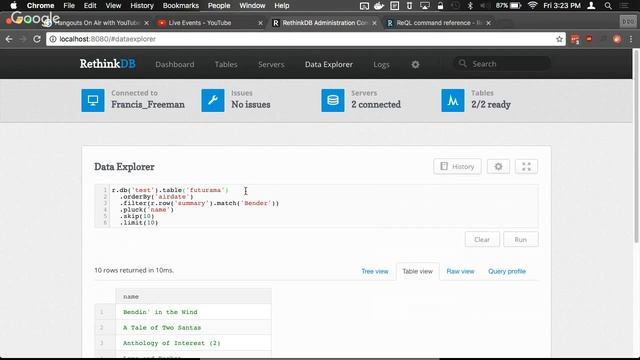Bookmark this page with the star
The width and height of the screenshot is (640, 360).
559,39
